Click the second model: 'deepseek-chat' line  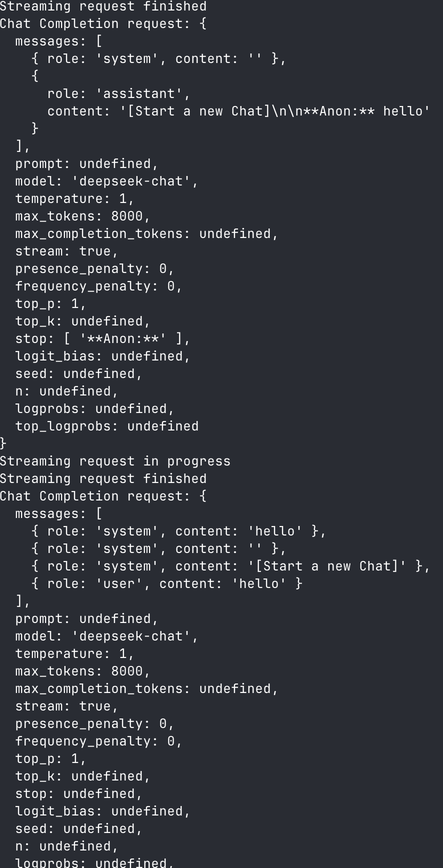tap(106, 636)
